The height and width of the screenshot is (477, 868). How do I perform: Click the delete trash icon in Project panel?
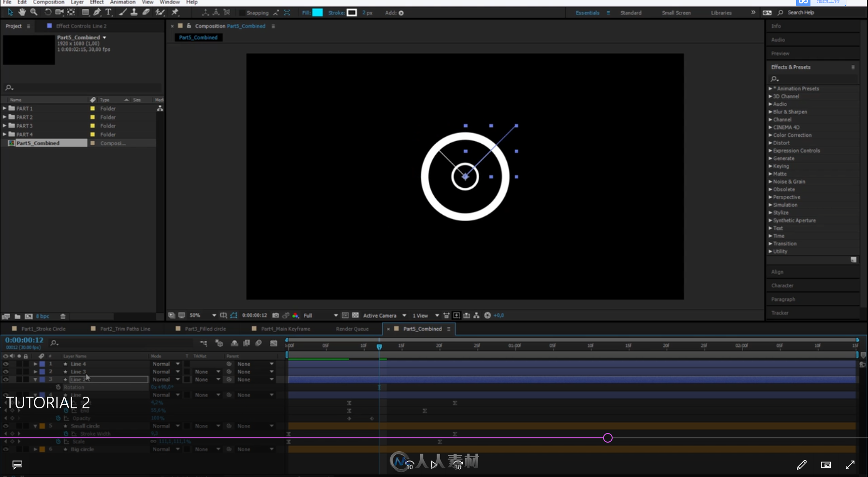coord(63,316)
